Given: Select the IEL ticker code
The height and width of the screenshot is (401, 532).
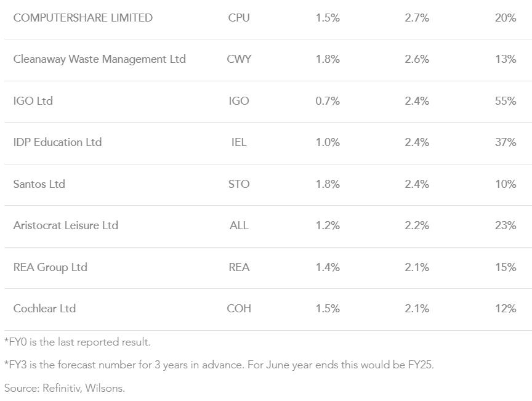Looking at the screenshot, I should click(239, 142).
